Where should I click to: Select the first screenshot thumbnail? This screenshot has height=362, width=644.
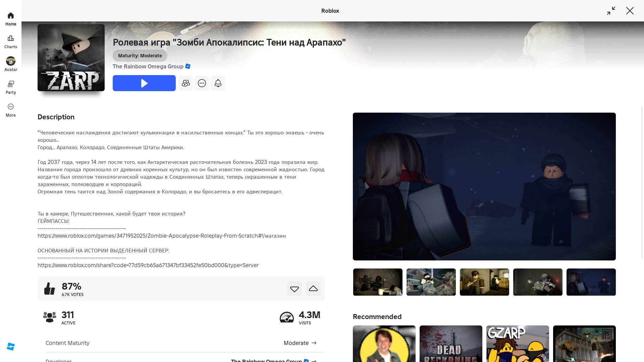click(x=377, y=282)
